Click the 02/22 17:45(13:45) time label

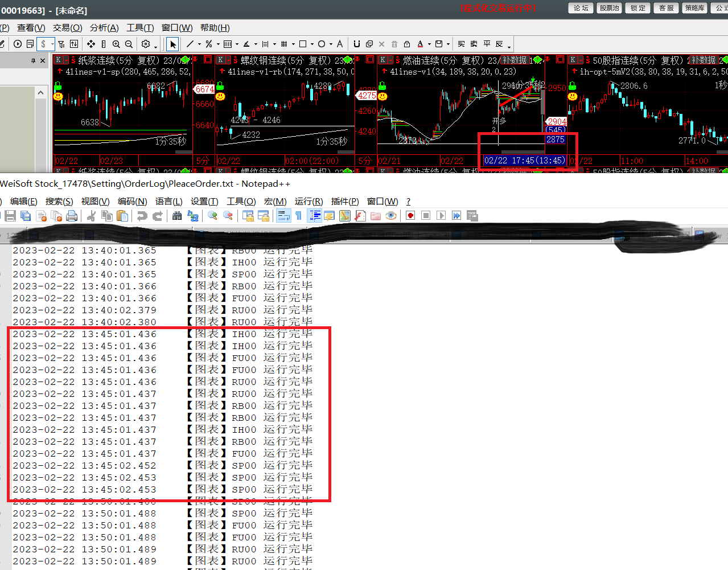point(524,161)
